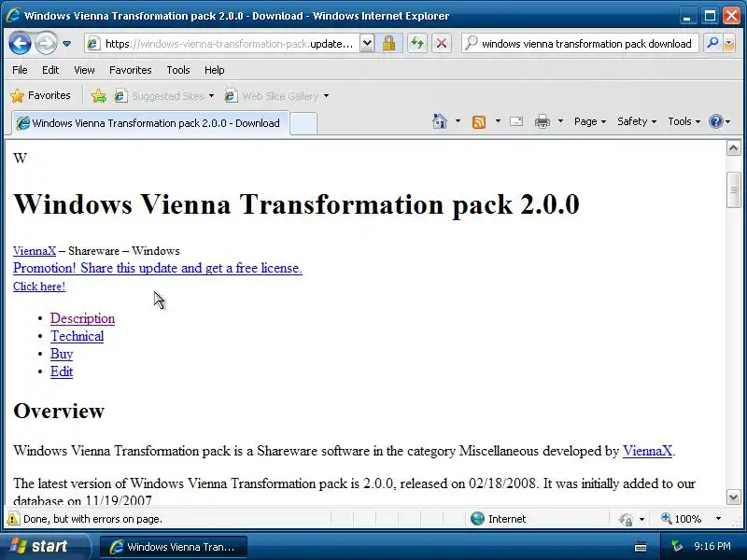Open the Page command bar menu
Viewport: 747px width, 560px height.
tap(590, 121)
